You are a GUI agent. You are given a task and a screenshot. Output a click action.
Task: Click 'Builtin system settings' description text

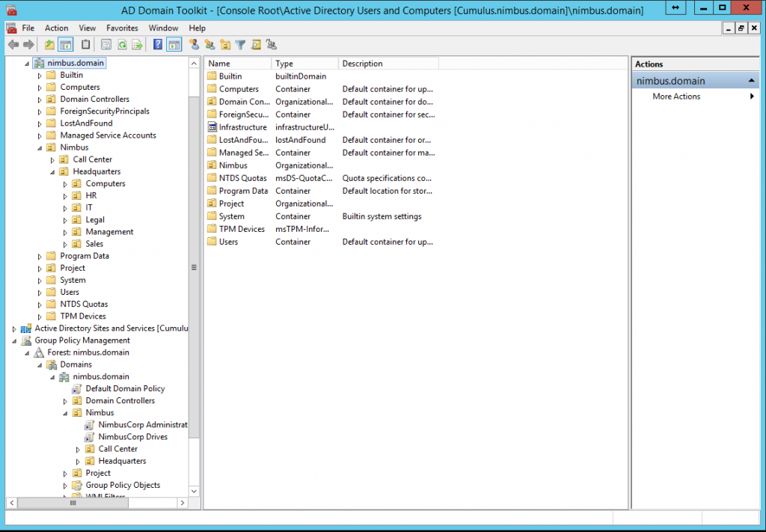pos(382,216)
